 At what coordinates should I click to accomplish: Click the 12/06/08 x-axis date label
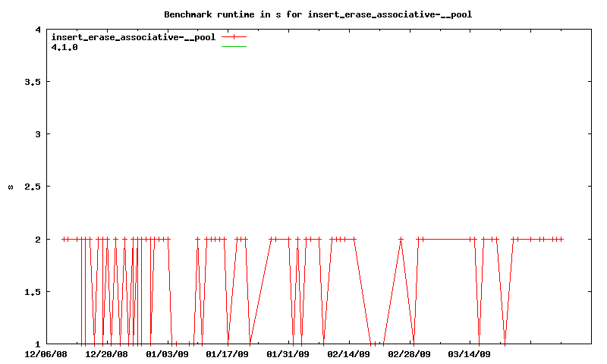tap(46, 353)
